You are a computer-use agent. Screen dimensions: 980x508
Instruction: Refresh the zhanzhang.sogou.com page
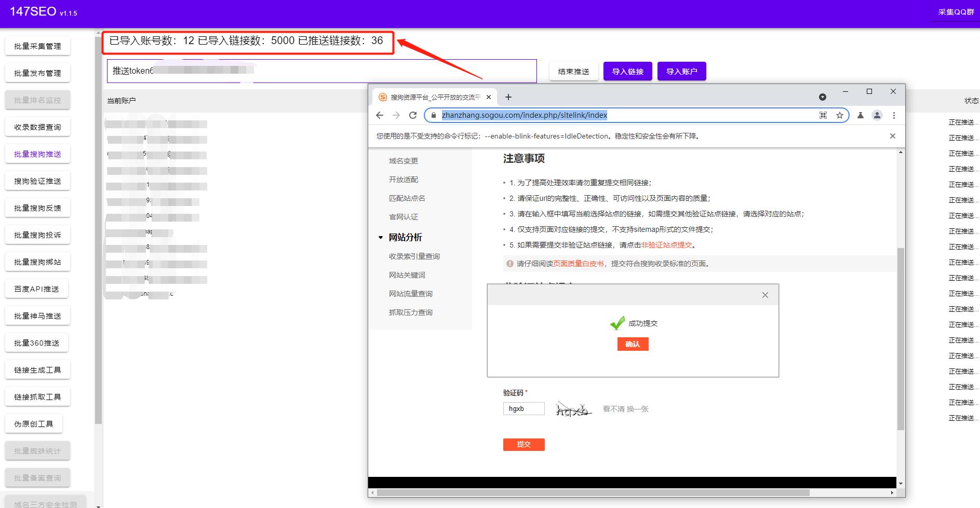pos(413,115)
